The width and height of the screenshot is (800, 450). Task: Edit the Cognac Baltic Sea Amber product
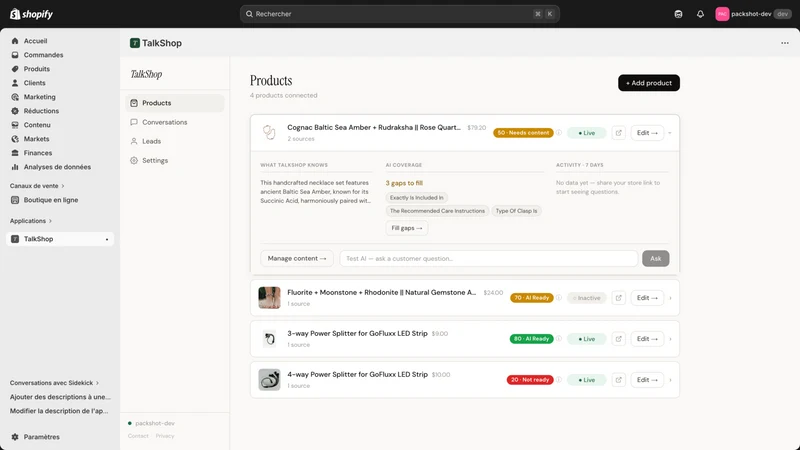coord(647,133)
